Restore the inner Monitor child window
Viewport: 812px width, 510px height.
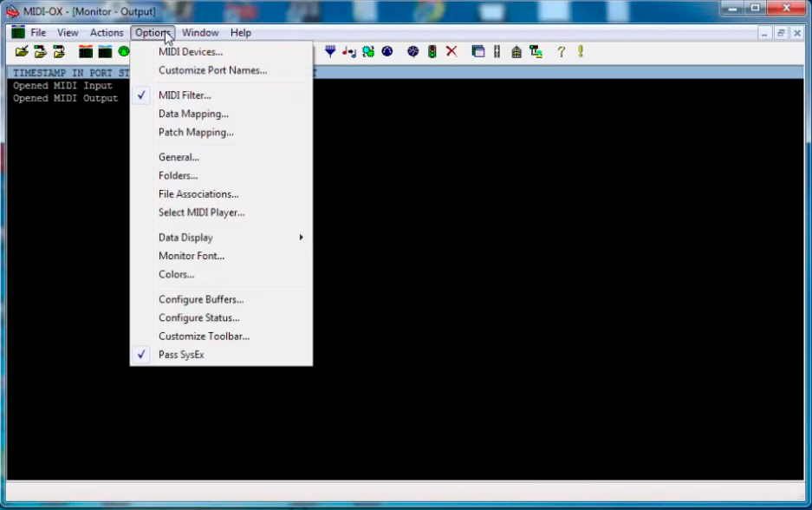[781, 33]
